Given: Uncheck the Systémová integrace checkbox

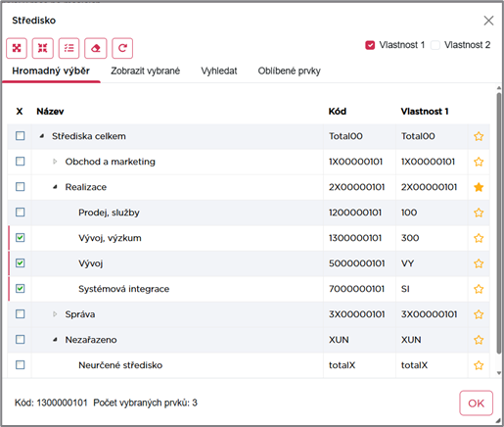Looking at the screenshot, I should click(x=21, y=288).
